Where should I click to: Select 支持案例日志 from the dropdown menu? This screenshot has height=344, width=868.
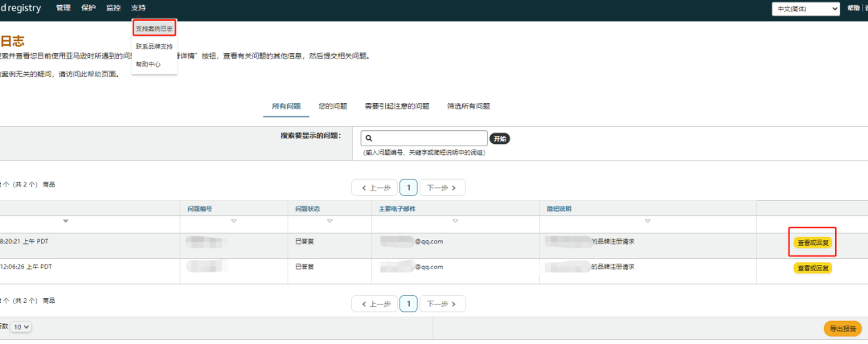coord(154,28)
